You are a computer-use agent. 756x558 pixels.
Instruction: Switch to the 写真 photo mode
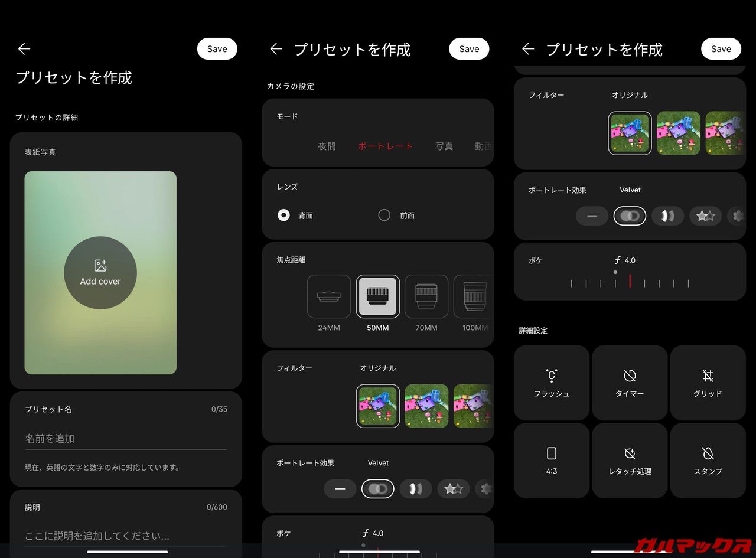point(444,146)
